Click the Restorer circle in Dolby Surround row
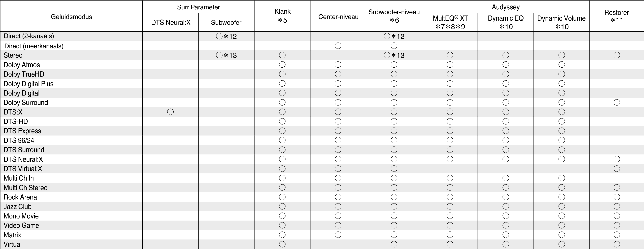 (616, 102)
